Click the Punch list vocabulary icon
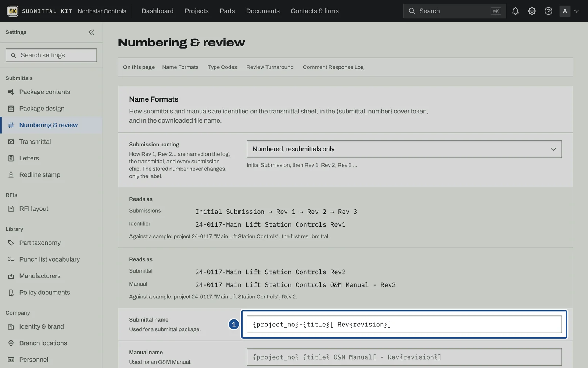Viewport: 588px width, 368px height. [11, 259]
